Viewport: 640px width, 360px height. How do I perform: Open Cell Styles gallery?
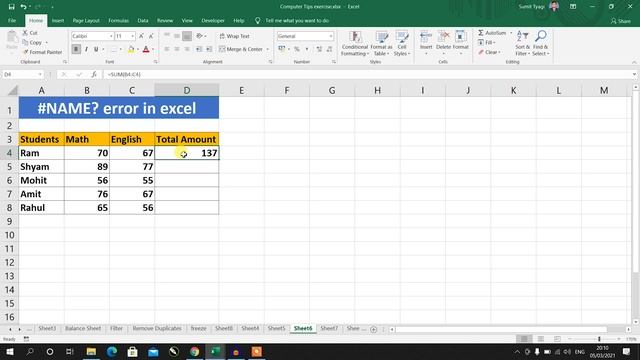point(402,43)
